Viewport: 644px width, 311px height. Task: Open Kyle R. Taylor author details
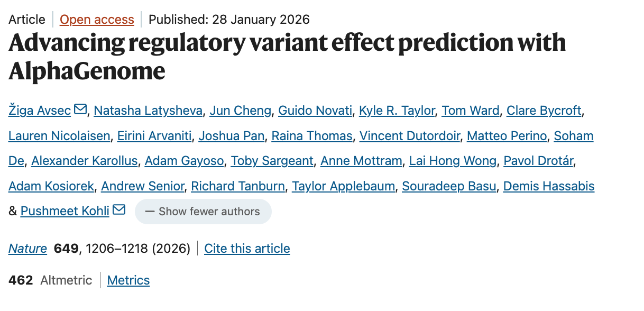coord(397,111)
